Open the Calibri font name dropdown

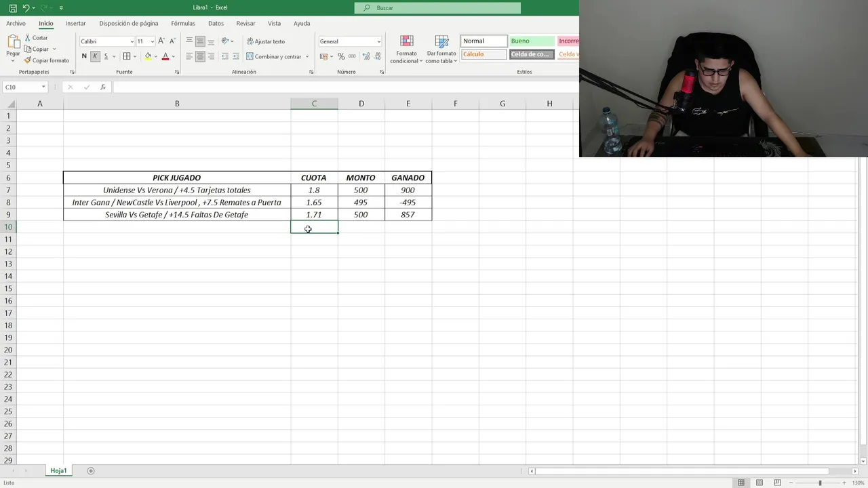pyautogui.click(x=131, y=41)
